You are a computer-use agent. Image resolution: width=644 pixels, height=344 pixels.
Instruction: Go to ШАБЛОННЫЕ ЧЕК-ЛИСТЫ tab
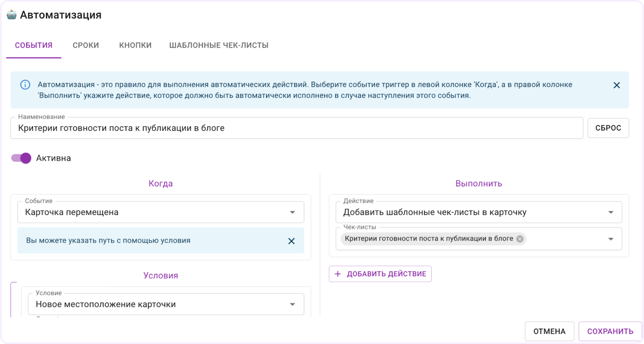tap(219, 45)
